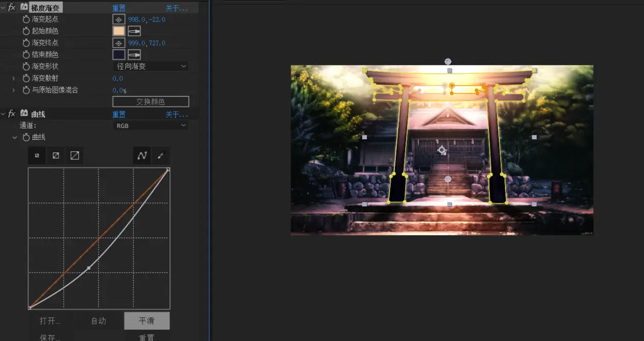The width and height of the screenshot is (644, 341).
Task: Click 重置 button below the curve graph
Action: [x=147, y=337]
